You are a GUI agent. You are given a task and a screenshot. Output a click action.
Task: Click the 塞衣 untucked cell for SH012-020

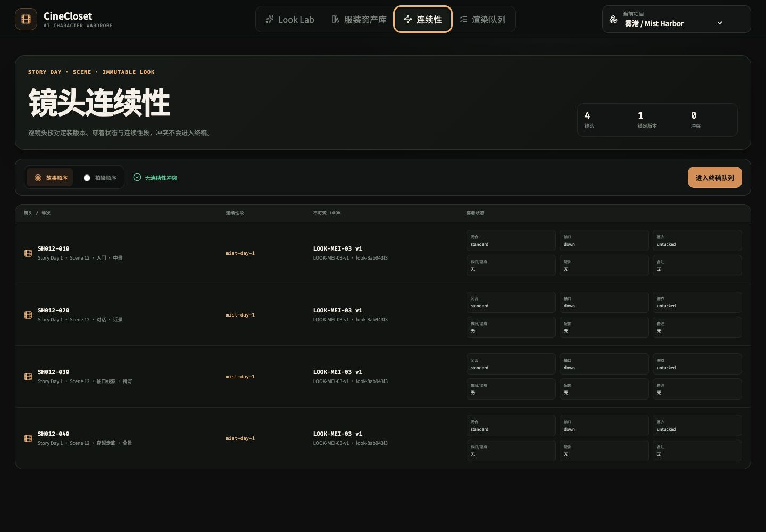point(697,302)
